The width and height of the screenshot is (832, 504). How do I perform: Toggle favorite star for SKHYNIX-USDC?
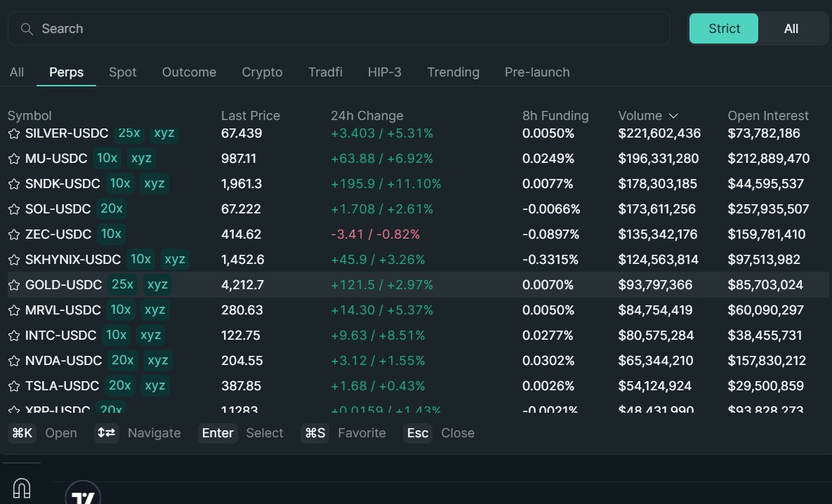pos(14,260)
